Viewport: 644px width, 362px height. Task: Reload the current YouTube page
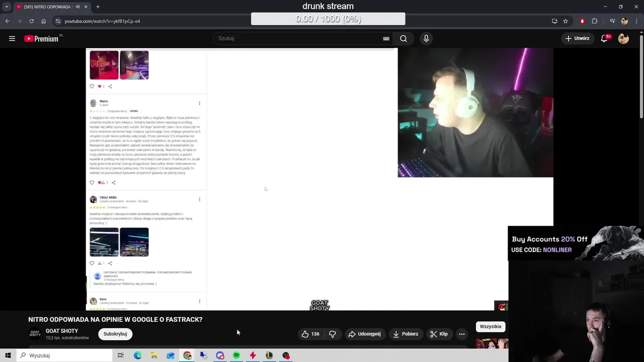pos(31,21)
